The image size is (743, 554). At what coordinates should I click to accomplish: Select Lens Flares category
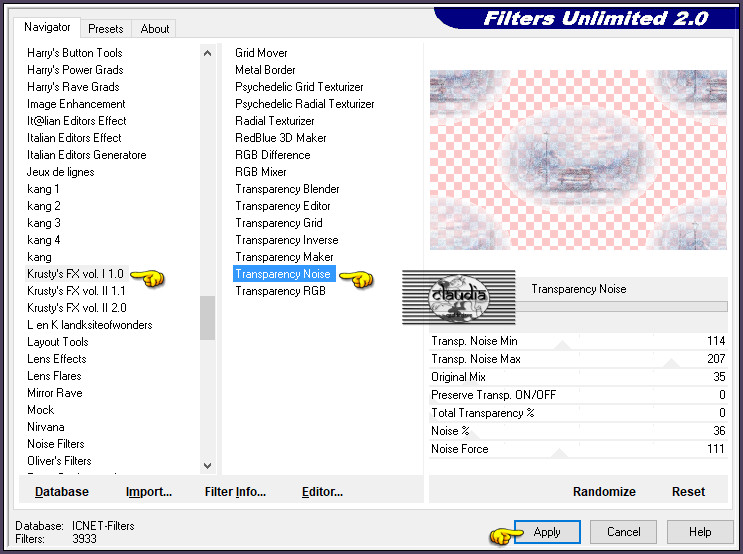pos(54,376)
